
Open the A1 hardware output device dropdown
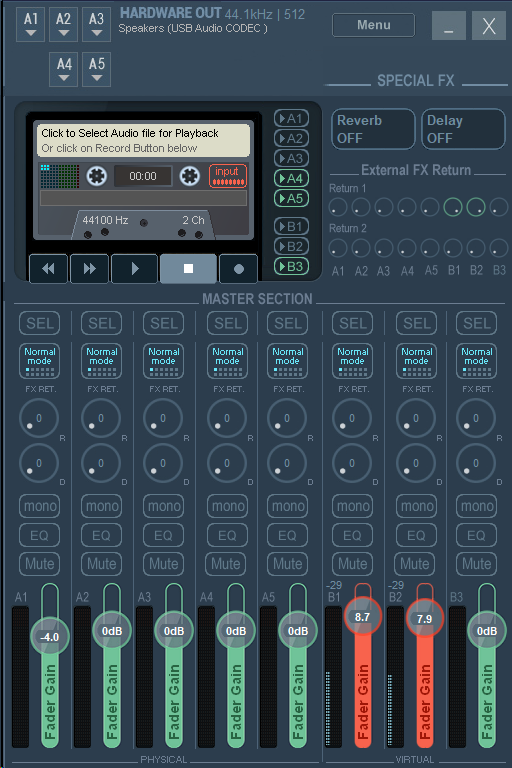click(x=31, y=24)
